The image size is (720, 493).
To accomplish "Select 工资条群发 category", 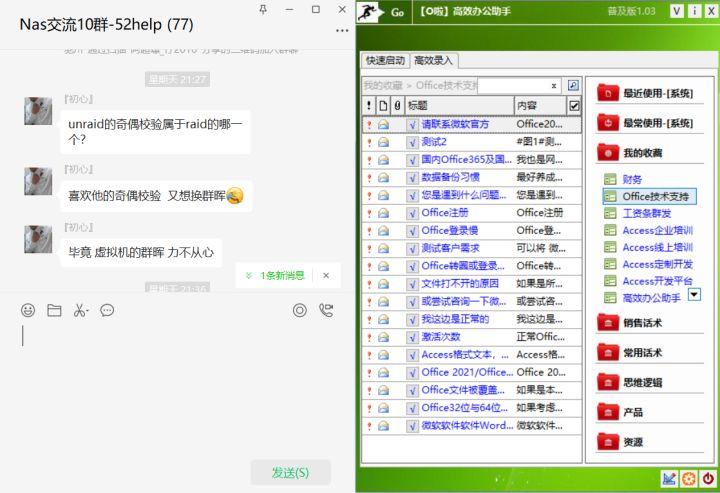I will click(x=647, y=213).
